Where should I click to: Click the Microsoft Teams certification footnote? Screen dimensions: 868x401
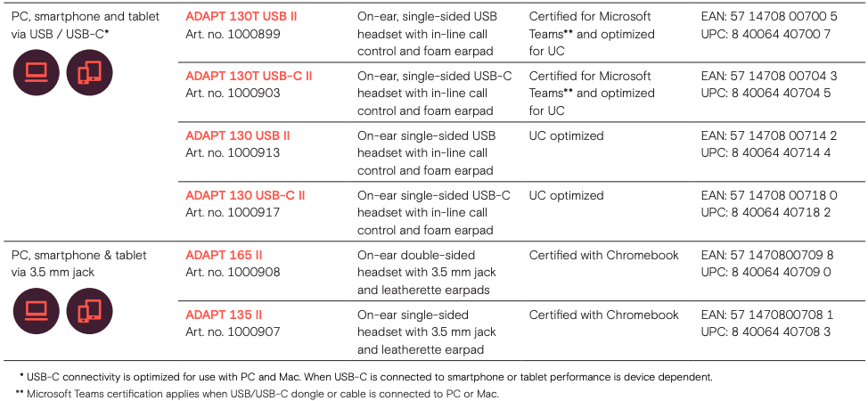click(x=258, y=395)
